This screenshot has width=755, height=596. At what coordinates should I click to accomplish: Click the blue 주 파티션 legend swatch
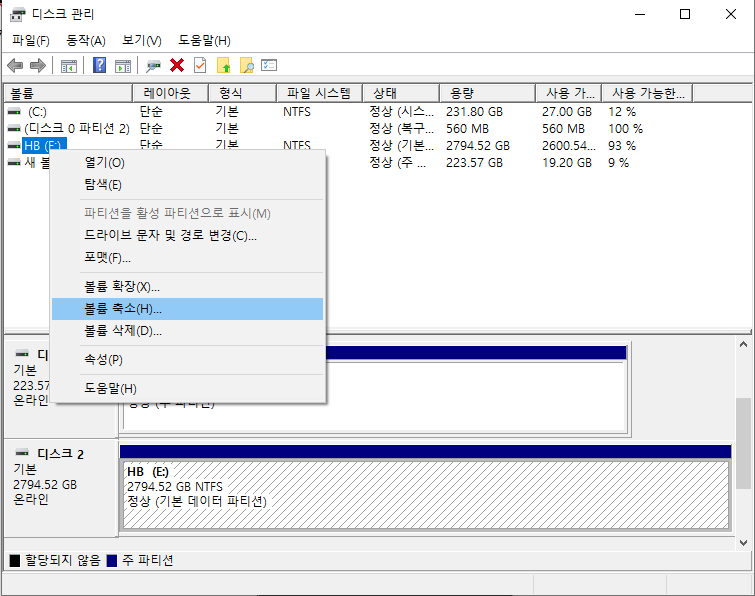click(x=112, y=560)
